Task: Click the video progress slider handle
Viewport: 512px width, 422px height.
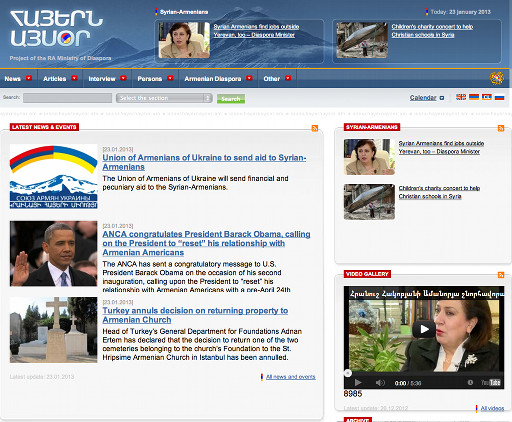Action: 348,373
